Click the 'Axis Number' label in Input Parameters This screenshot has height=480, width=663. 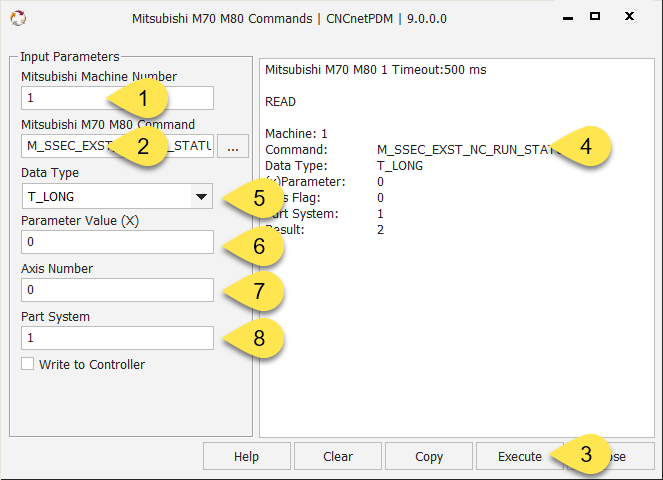57,269
